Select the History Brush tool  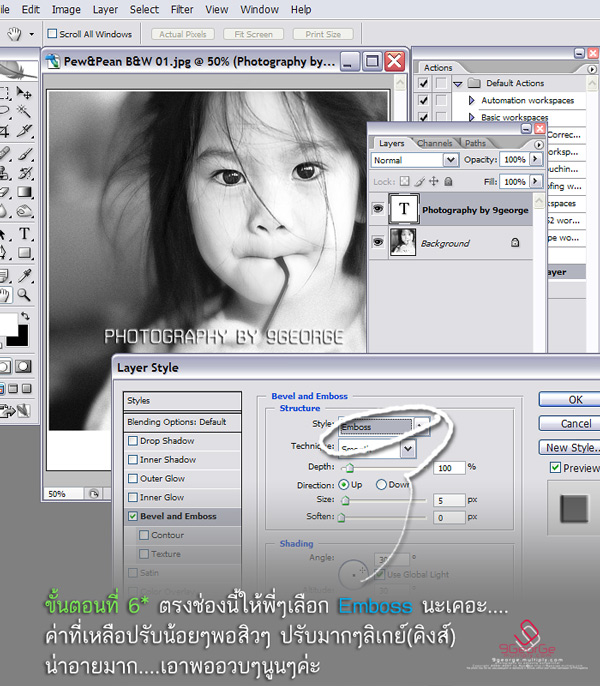(x=25, y=173)
